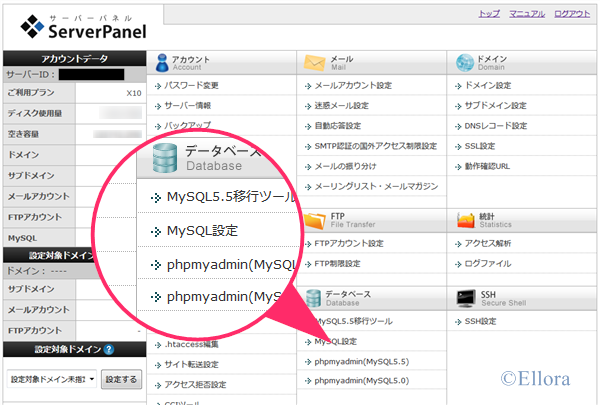Open SSL設定
The height and width of the screenshot is (405, 600).
[x=479, y=146]
